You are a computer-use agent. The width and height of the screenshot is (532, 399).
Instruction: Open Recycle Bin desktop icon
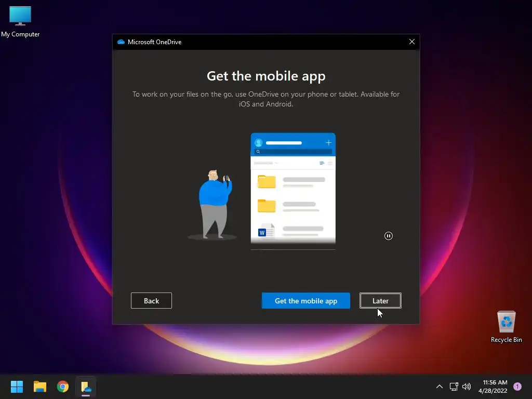point(506,327)
